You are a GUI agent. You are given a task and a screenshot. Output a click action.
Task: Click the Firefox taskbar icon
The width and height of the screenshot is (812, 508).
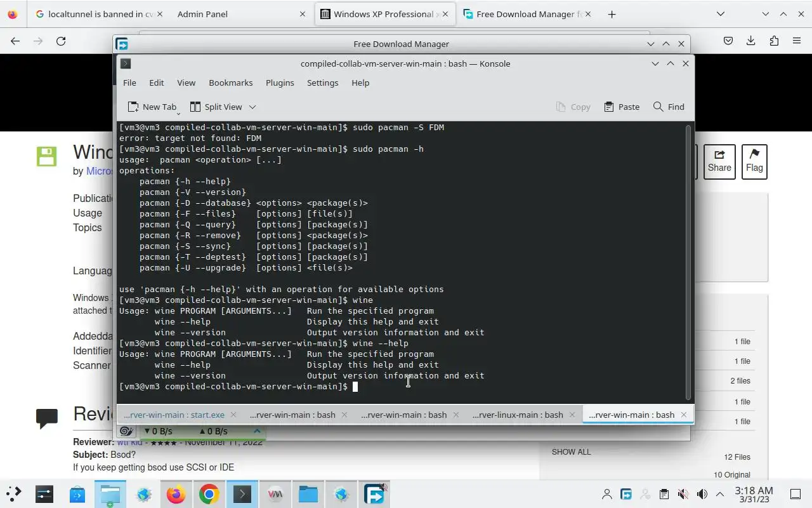pyautogui.click(x=176, y=494)
